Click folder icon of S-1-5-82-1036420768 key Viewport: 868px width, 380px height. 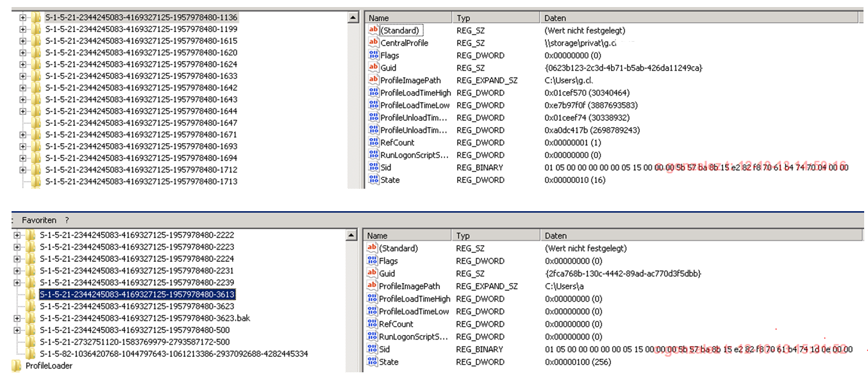tap(30, 354)
